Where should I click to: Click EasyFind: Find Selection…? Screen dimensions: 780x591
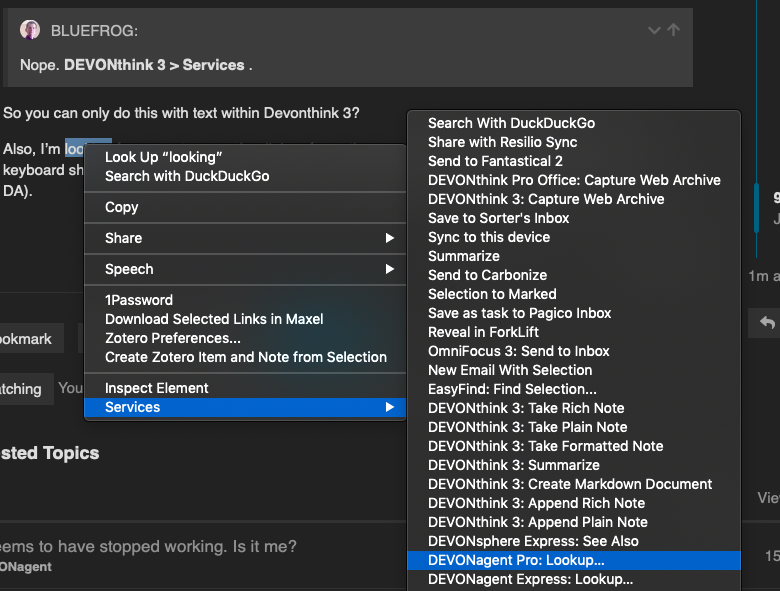tap(574, 389)
